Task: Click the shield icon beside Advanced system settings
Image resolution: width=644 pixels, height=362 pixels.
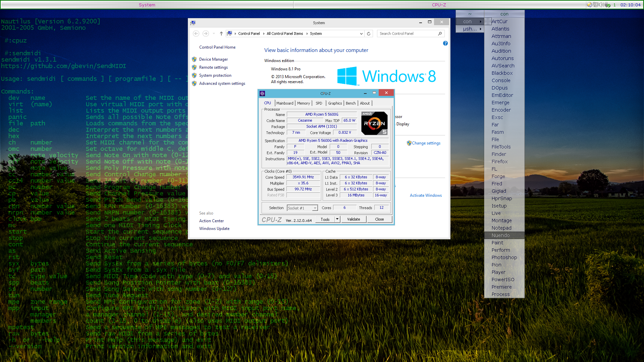Action: (194, 83)
